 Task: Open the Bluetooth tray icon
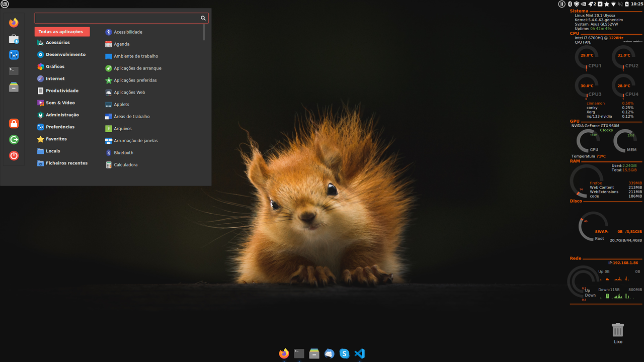point(570,4)
